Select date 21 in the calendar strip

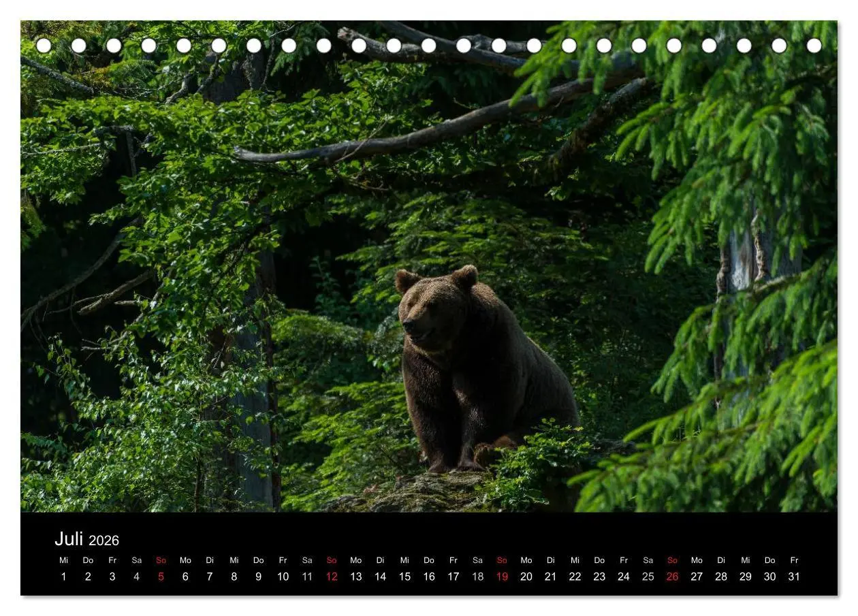tap(550, 577)
